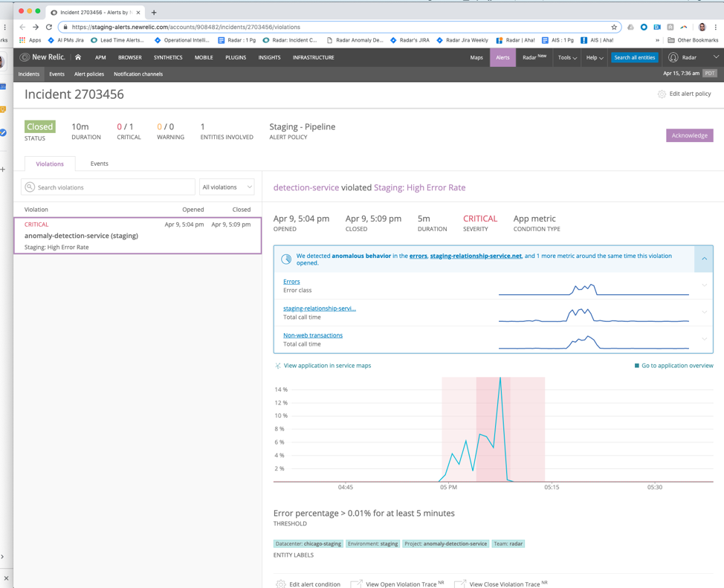Expand the Non-web transactions metric row
Viewport: 724px width, 588px height.
tap(704, 338)
